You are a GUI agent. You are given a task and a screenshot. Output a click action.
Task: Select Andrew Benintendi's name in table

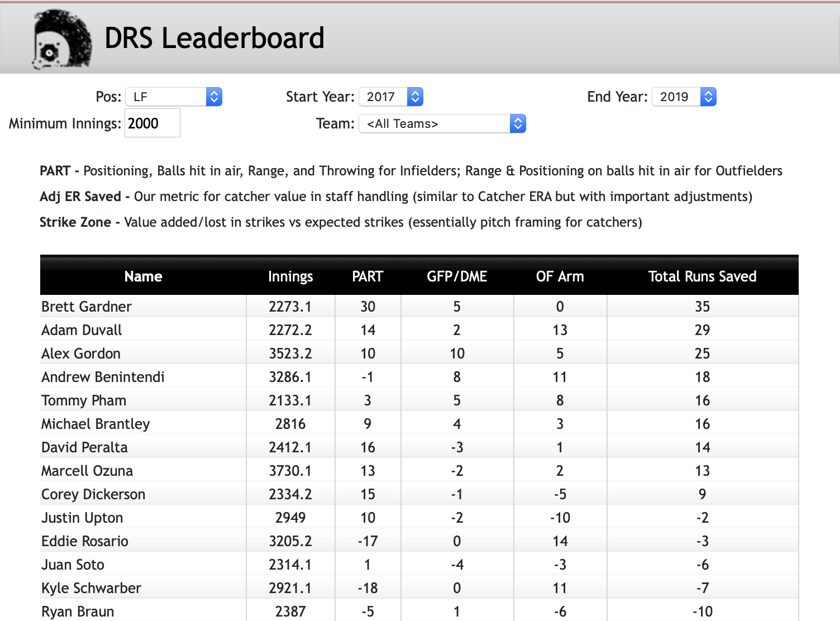coord(103,377)
